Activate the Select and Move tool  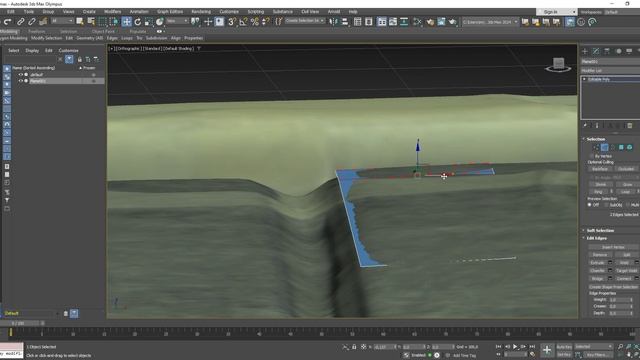(127, 22)
